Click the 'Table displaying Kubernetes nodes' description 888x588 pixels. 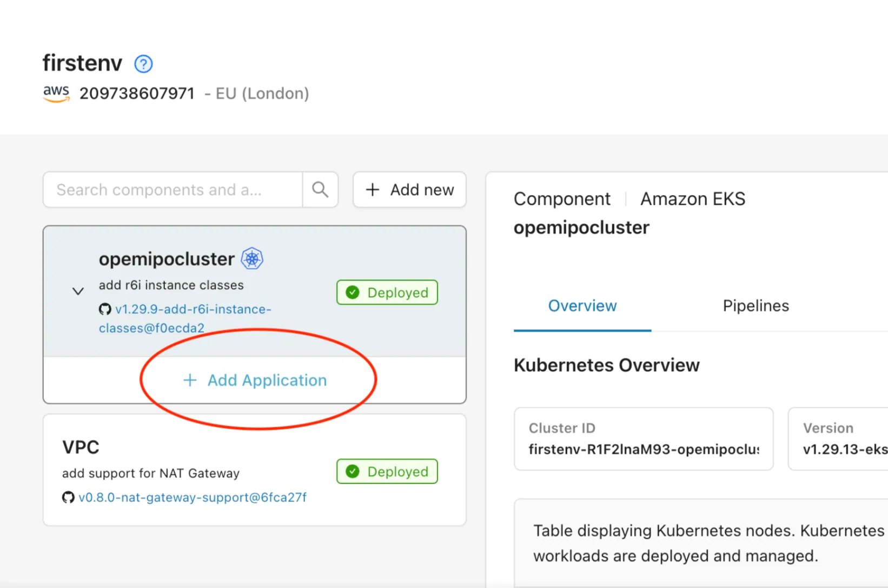pos(708,543)
